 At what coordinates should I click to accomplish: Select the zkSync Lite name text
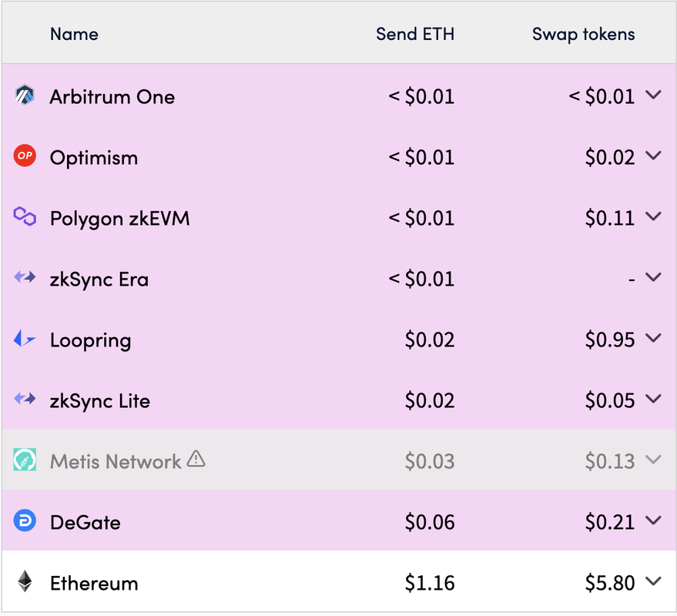tap(99, 401)
